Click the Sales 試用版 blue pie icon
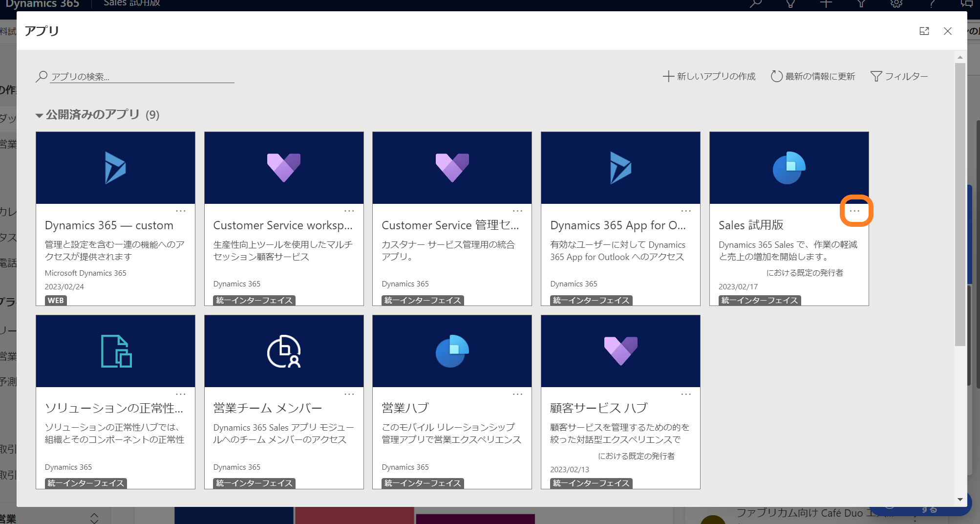 coord(789,168)
